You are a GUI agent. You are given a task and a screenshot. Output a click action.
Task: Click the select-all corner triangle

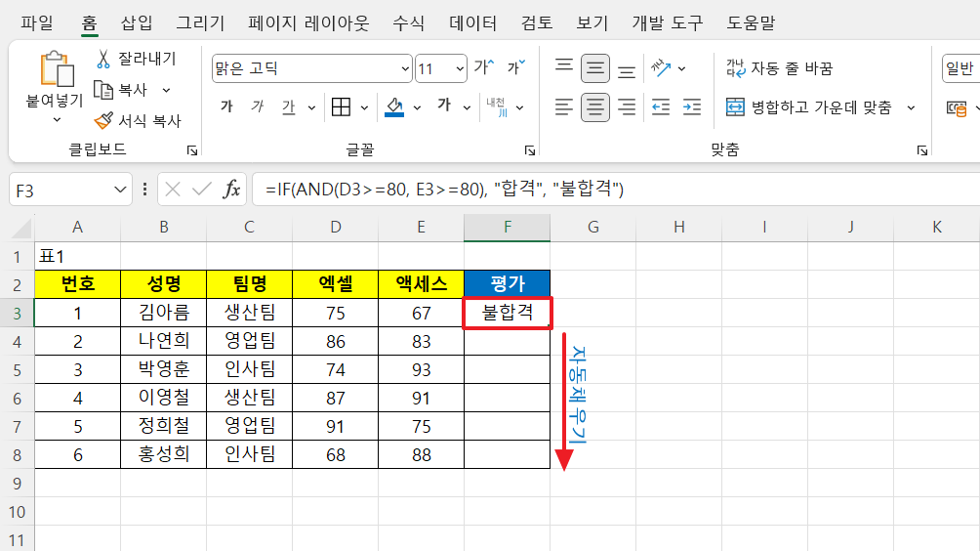coord(21,229)
